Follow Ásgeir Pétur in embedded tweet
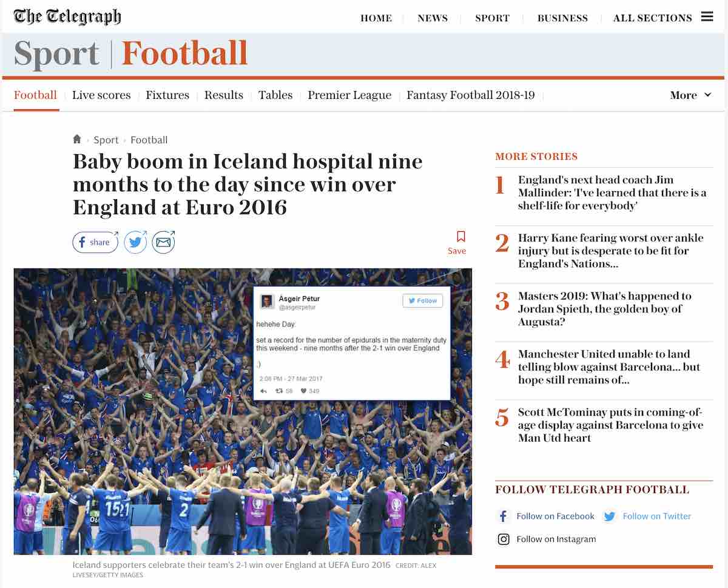Image resolution: width=728 pixels, height=588 pixels. 423,300
